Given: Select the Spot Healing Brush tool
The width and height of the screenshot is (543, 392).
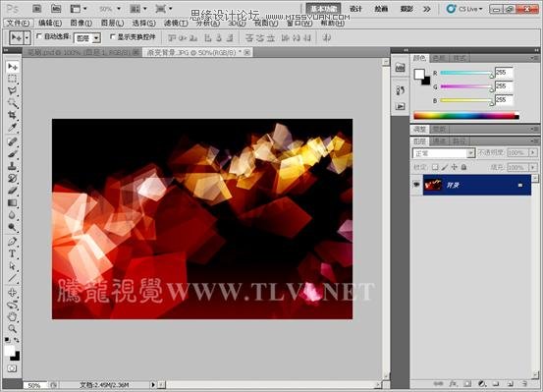Looking at the screenshot, I should [13, 141].
